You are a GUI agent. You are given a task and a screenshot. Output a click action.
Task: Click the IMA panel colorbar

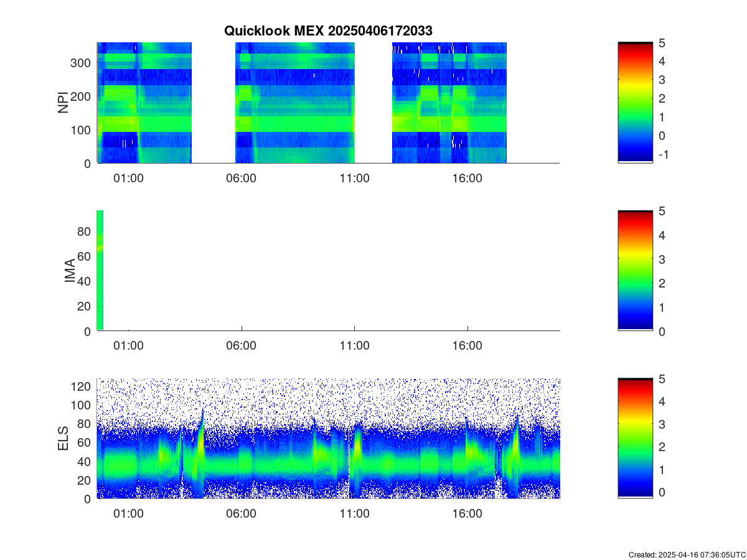(x=635, y=271)
